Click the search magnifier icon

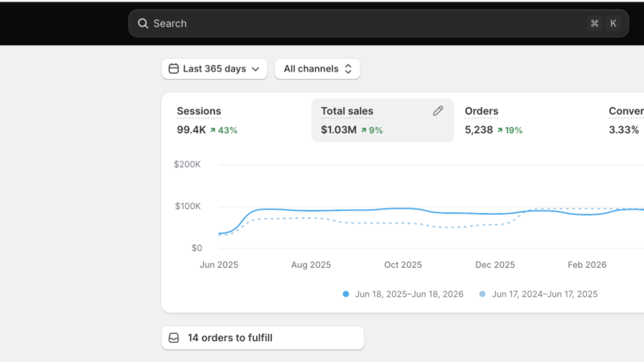click(142, 23)
